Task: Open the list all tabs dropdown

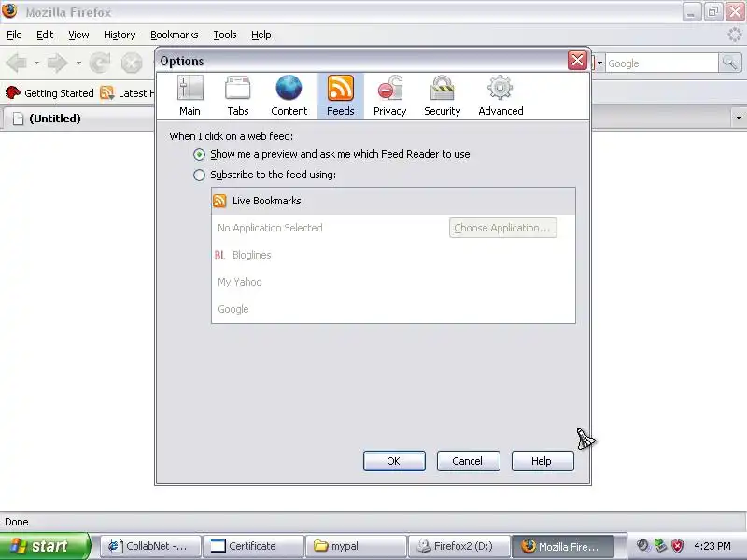Action: coord(739,119)
